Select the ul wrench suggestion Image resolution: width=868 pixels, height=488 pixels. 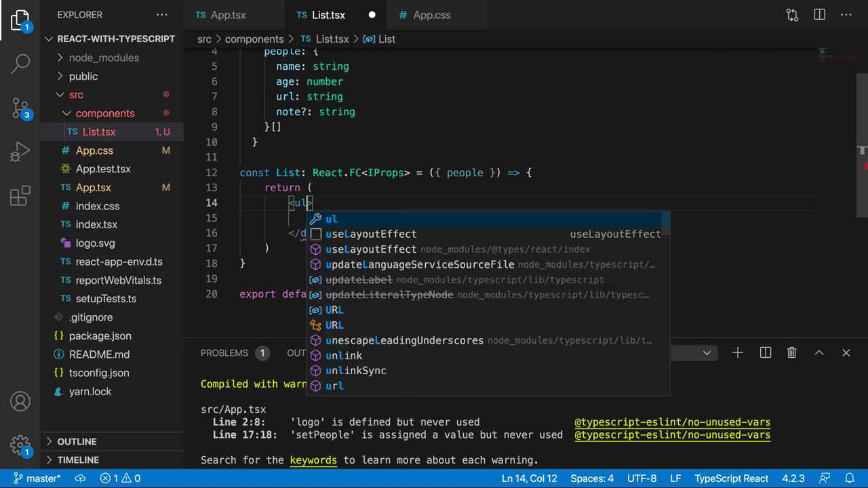488,219
